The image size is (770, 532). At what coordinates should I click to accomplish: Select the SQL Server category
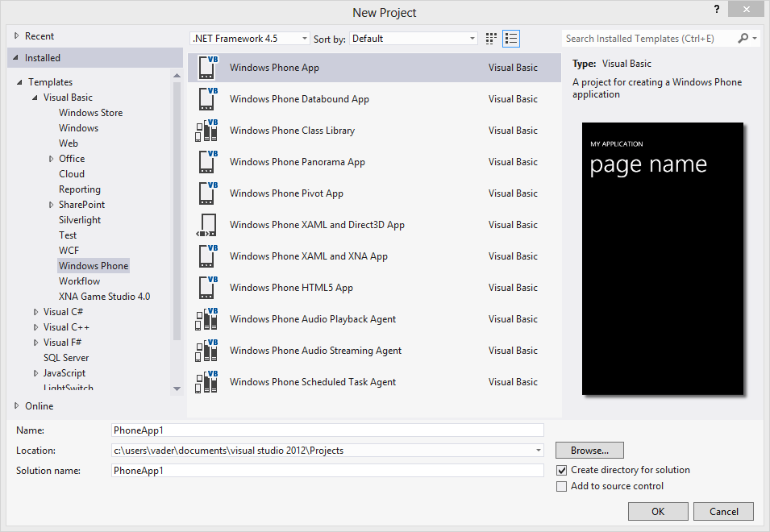[66, 358]
